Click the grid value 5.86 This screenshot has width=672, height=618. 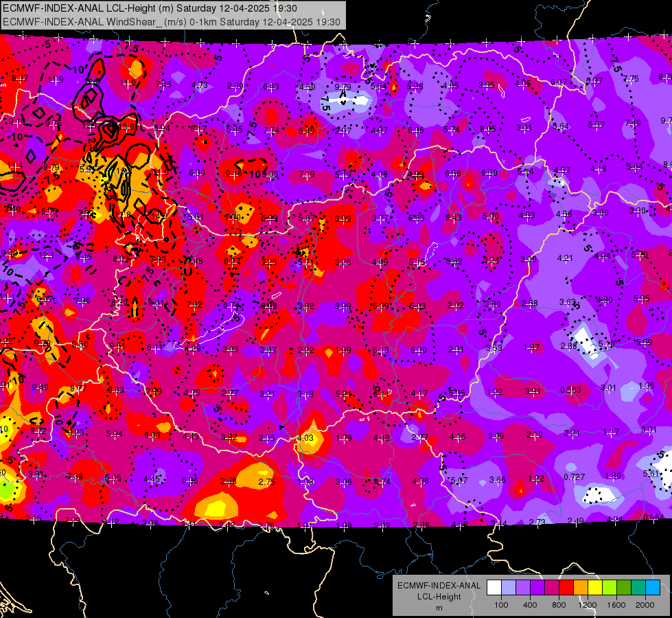click(x=415, y=86)
